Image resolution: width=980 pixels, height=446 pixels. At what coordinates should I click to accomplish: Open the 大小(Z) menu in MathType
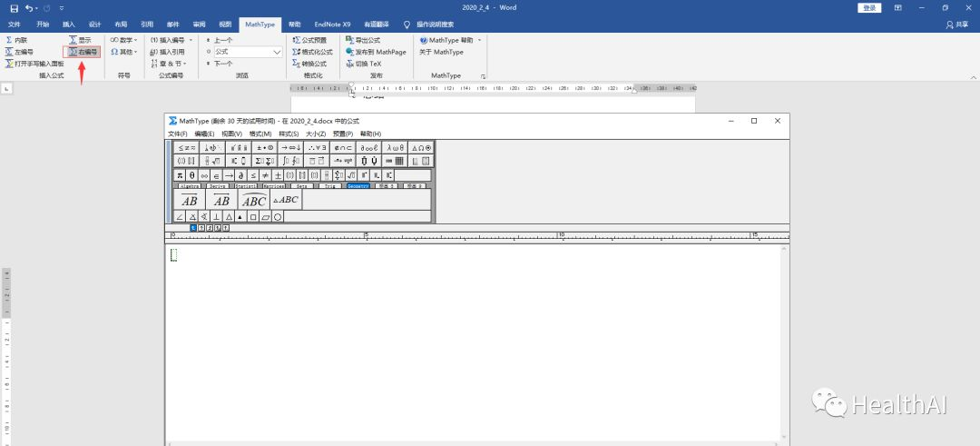pyautogui.click(x=316, y=134)
